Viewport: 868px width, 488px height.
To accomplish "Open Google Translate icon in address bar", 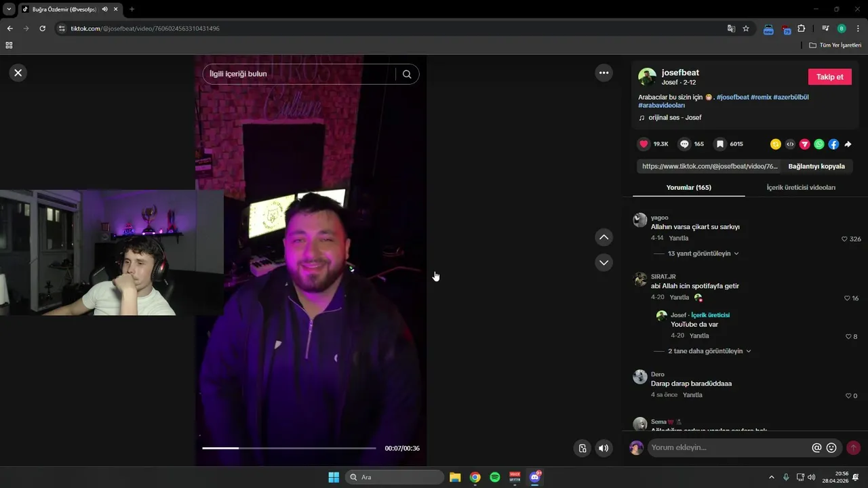I will click(731, 28).
